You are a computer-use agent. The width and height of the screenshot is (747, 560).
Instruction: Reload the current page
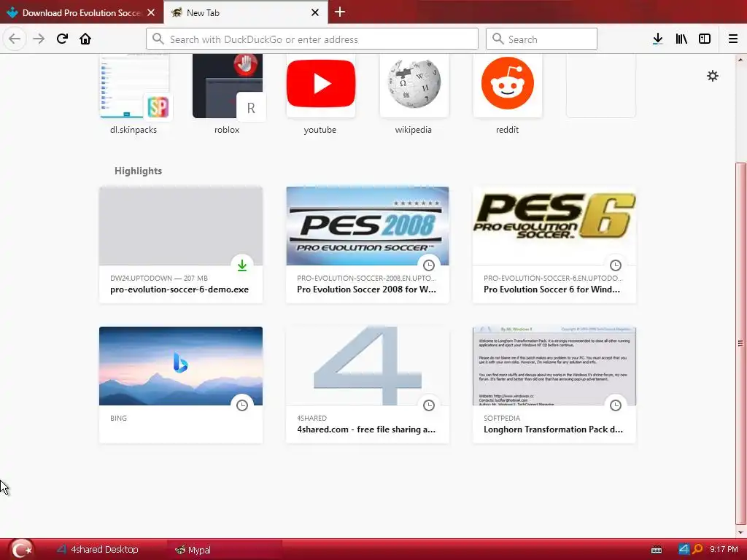pos(62,39)
